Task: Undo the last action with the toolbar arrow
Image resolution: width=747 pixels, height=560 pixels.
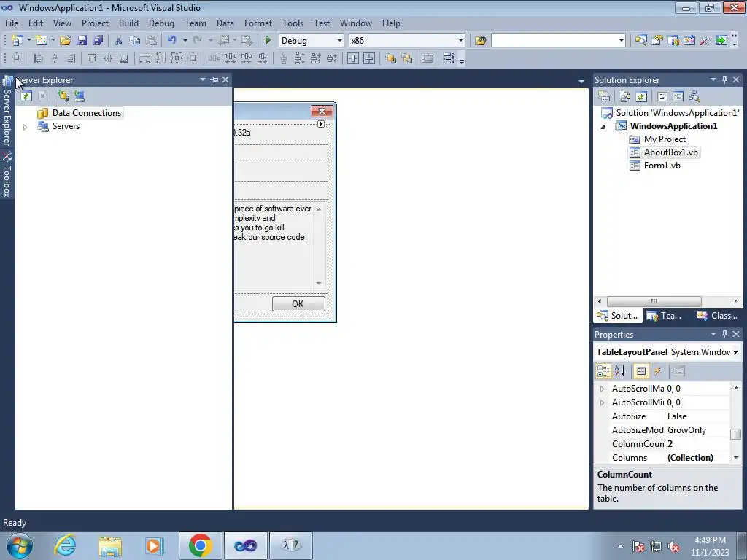Action: [172, 41]
